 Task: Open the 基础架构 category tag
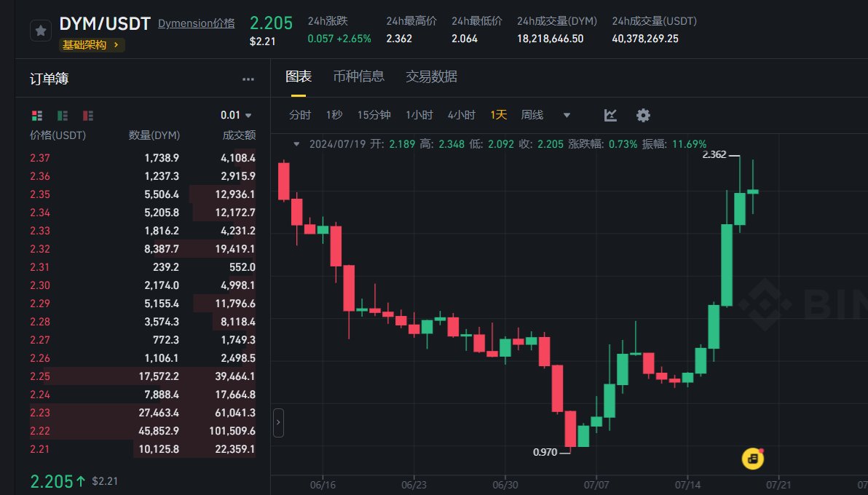click(92, 45)
